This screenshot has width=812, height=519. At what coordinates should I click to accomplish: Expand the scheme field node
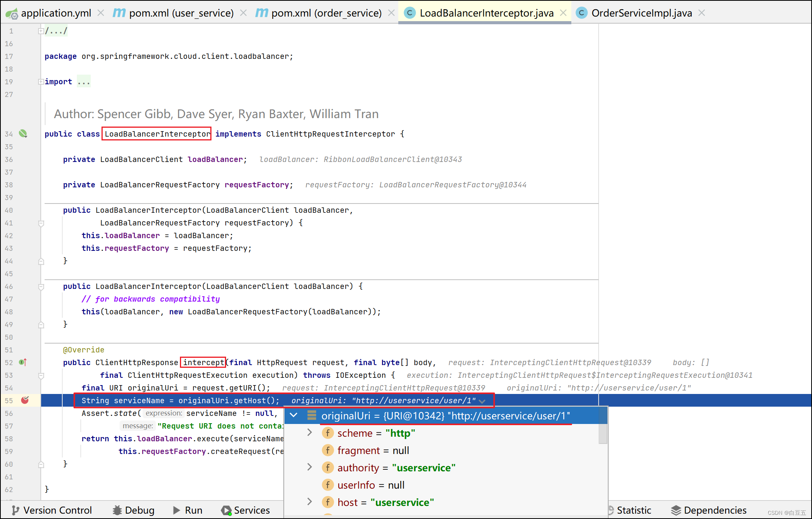309,433
